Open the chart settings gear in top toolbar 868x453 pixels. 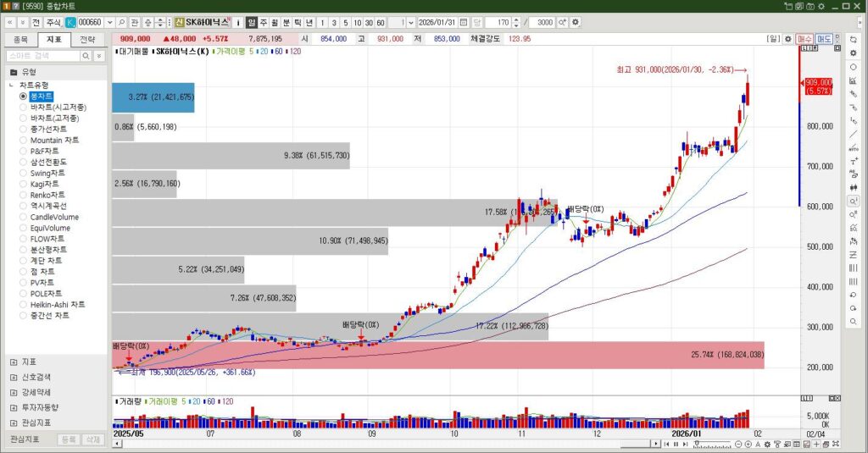576,22
